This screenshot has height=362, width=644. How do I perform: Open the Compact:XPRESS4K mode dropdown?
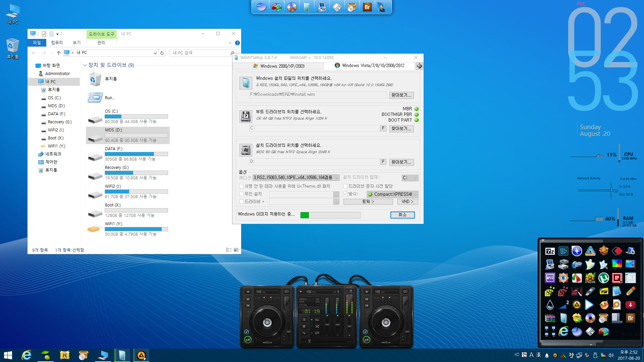[x=392, y=194]
